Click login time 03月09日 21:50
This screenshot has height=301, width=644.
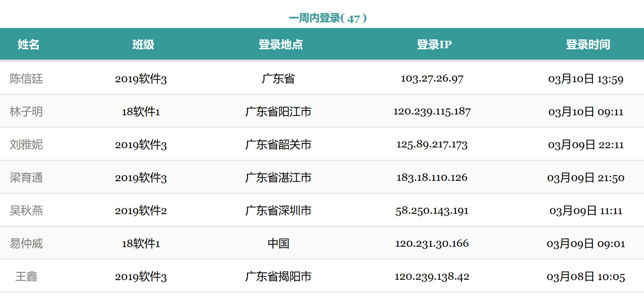[x=586, y=178]
